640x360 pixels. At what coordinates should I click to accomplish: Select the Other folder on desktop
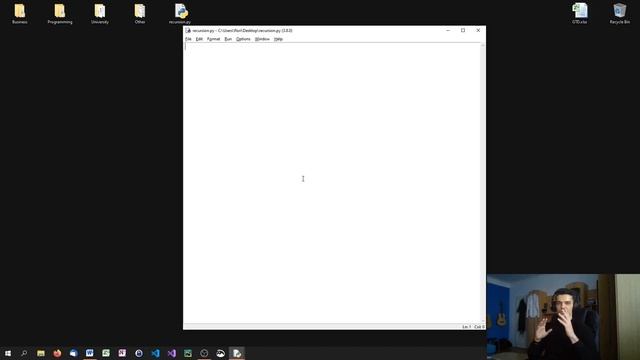[140, 13]
